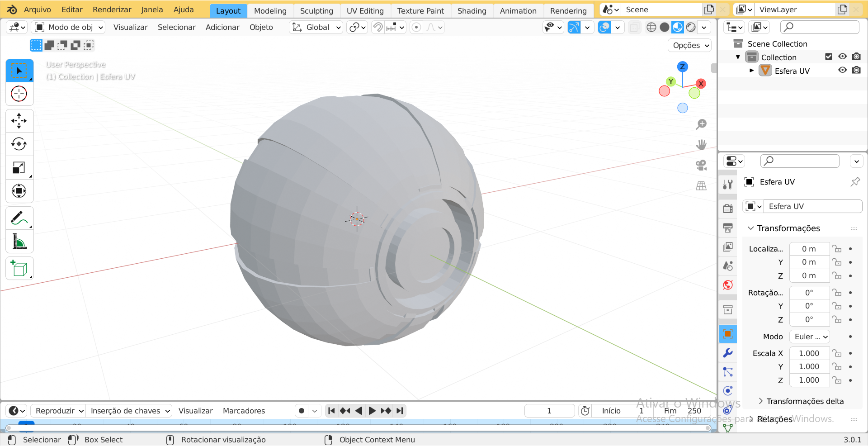Image resolution: width=868 pixels, height=446 pixels.
Task: Open Inserção de chaves dropdown
Action: pyautogui.click(x=129, y=411)
